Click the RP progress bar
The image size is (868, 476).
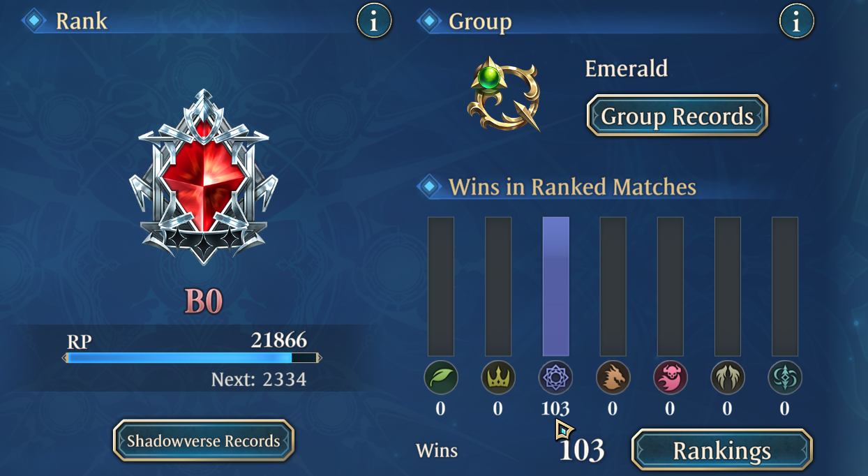click(192, 357)
